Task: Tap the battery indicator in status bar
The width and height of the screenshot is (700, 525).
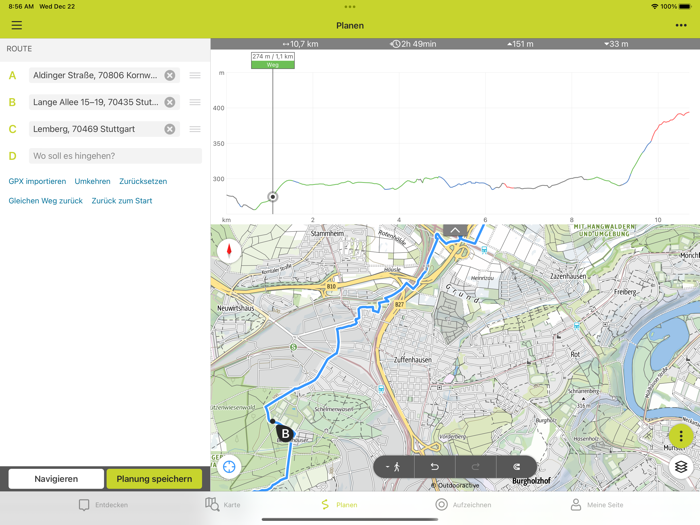Action: pyautogui.click(x=685, y=7)
